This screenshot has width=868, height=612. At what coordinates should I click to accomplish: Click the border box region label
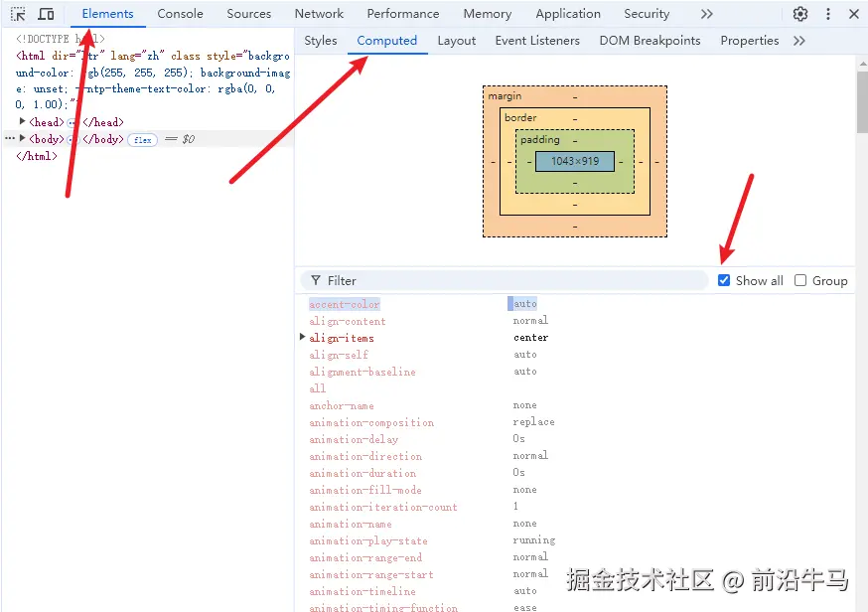pyautogui.click(x=520, y=117)
